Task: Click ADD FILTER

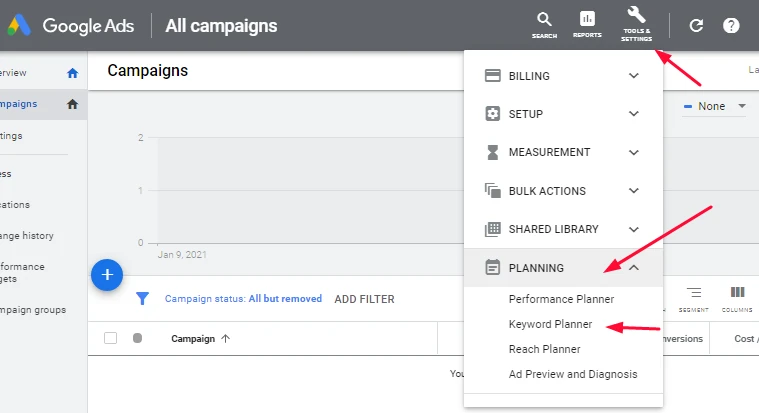Action: click(x=364, y=299)
